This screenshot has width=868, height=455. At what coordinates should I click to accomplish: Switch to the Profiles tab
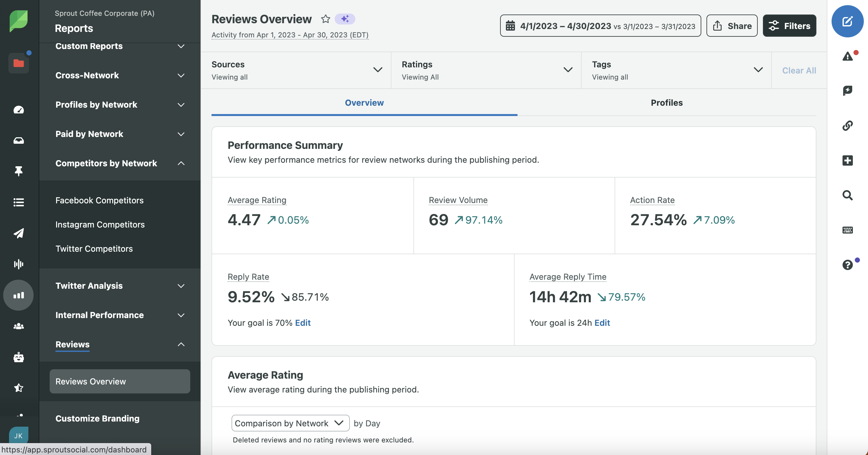tap(666, 103)
